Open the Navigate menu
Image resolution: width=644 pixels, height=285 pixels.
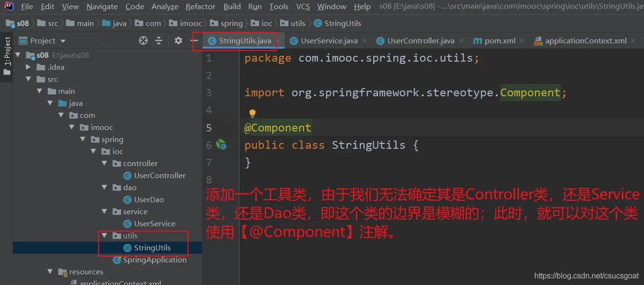(x=102, y=7)
